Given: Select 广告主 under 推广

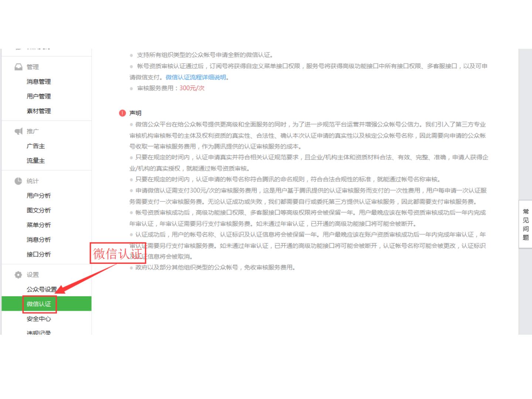Looking at the screenshot, I should click(x=36, y=146).
